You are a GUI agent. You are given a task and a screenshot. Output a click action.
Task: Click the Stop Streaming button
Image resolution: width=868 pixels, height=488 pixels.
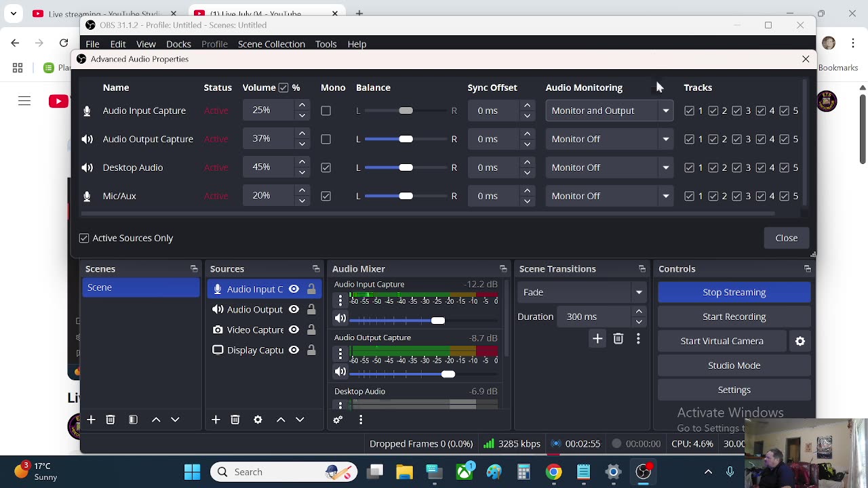click(x=734, y=292)
